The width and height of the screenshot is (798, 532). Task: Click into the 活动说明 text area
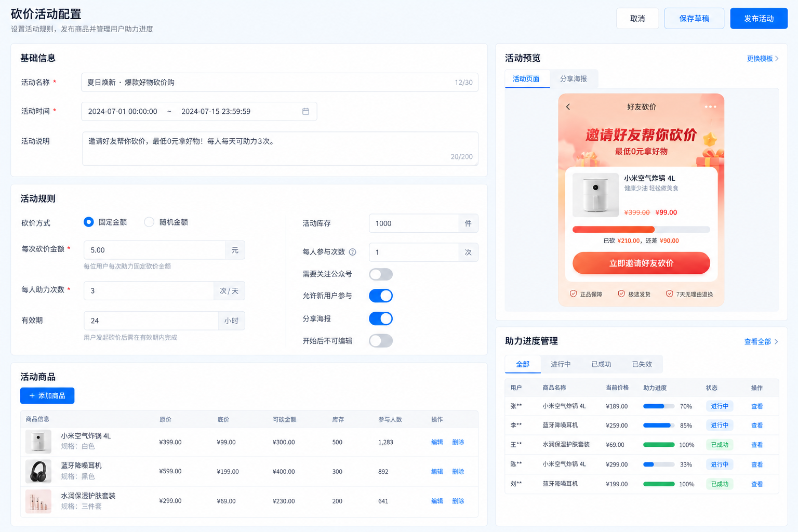click(x=280, y=149)
